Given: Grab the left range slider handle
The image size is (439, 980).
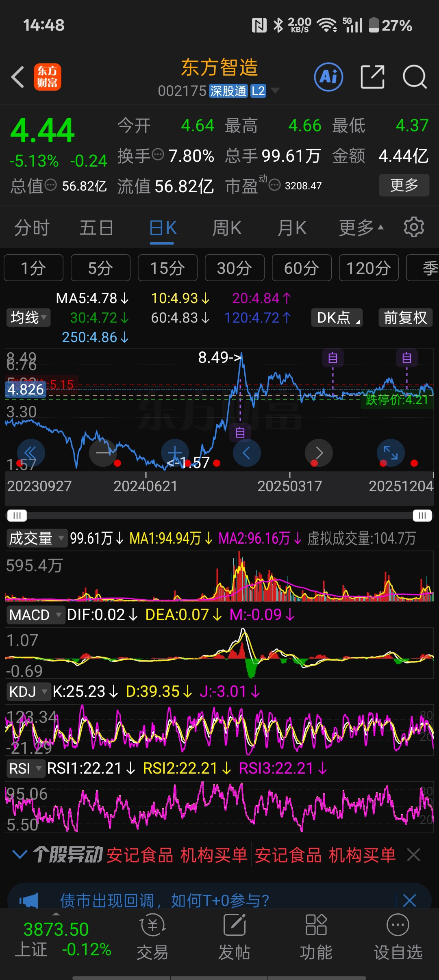Looking at the screenshot, I should 17,516.
